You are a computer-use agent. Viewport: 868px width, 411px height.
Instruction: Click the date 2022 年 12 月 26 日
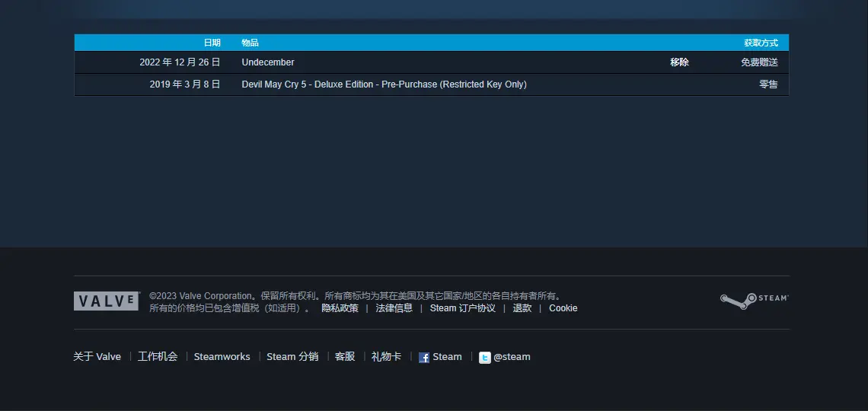pos(180,62)
